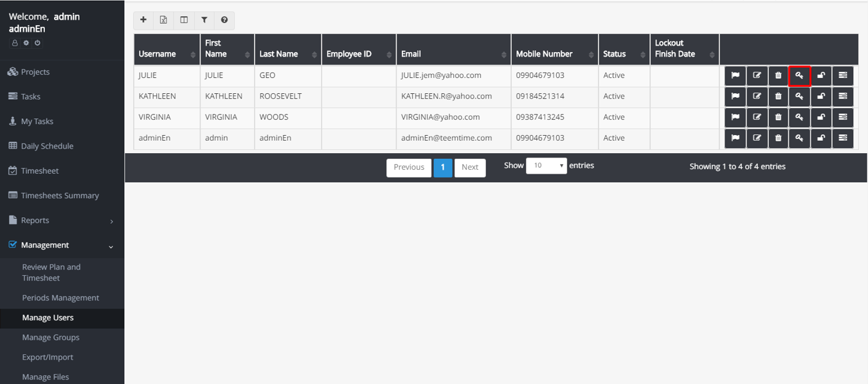Open the filter icon on the toolbar
This screenshot has width=868, height=384.
tap(204, 20)
